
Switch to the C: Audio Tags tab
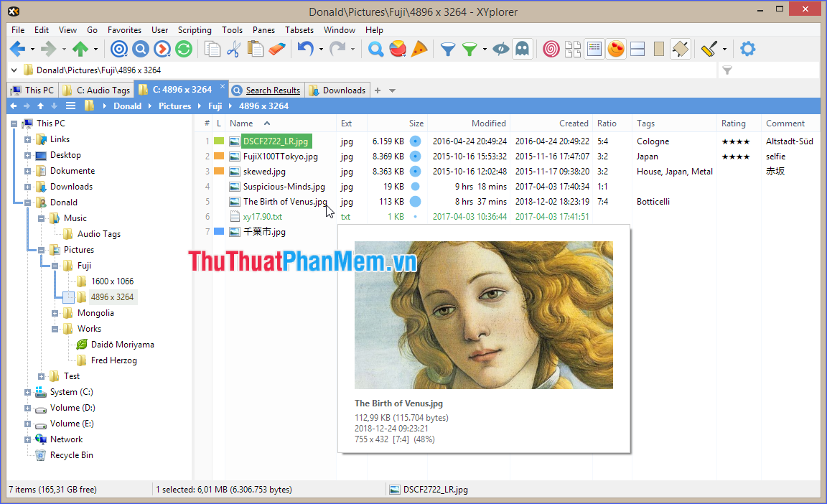point(96,90)
